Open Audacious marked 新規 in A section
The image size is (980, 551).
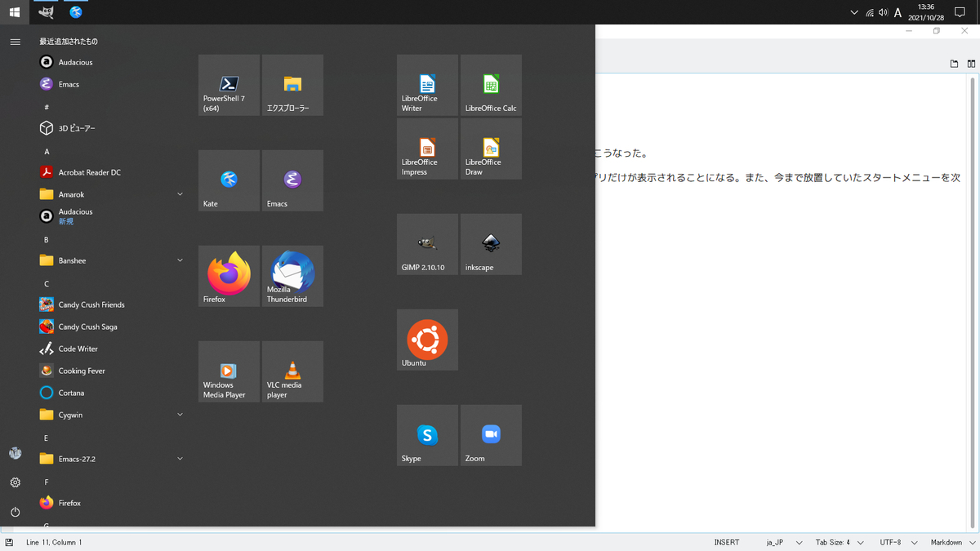pos(110,216)
